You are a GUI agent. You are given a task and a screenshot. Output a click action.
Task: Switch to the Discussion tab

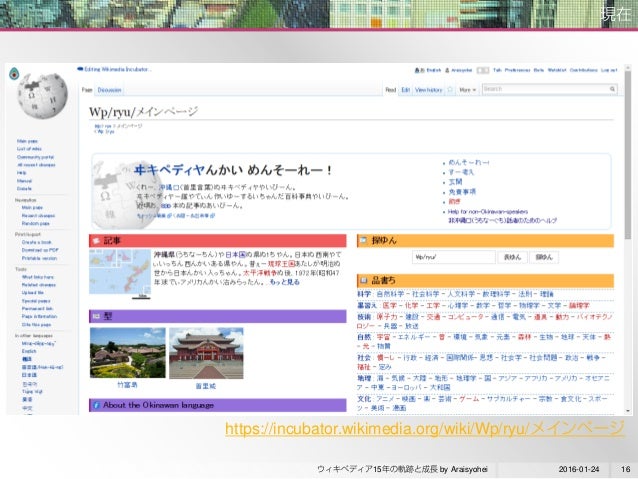click(x=109, y=90)
